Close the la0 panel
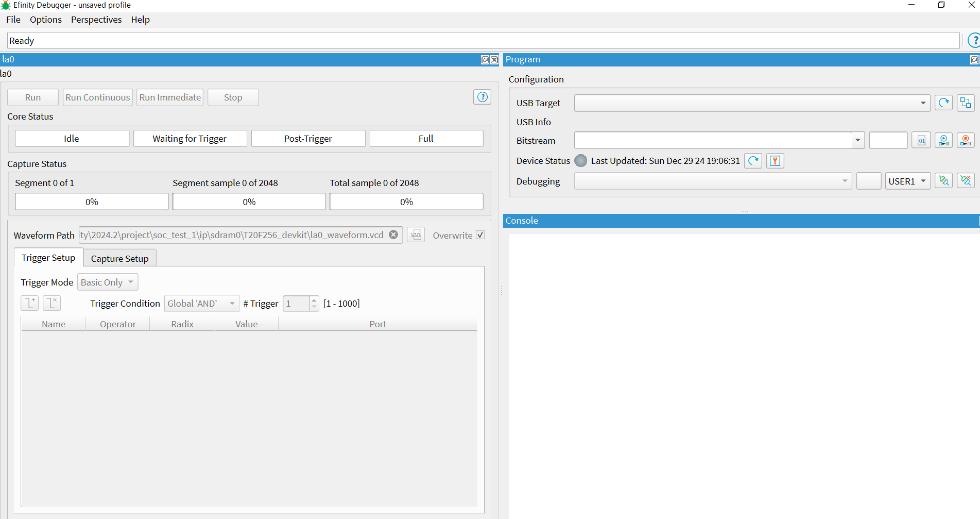 point(494,60)
